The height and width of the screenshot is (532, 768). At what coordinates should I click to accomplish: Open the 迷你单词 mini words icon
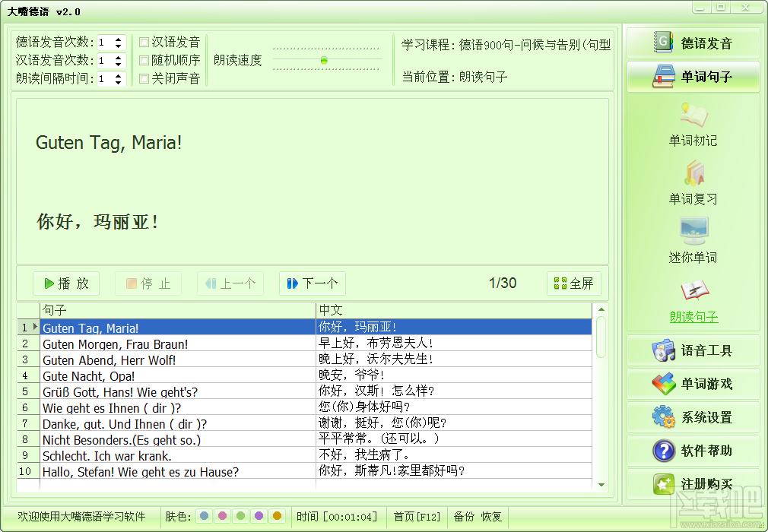693,230
